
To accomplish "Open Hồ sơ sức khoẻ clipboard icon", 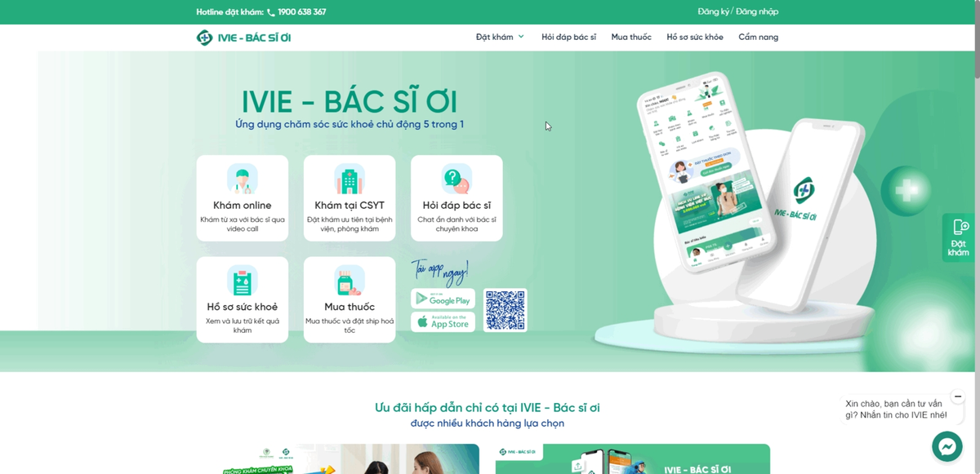I will pos(242,281).
